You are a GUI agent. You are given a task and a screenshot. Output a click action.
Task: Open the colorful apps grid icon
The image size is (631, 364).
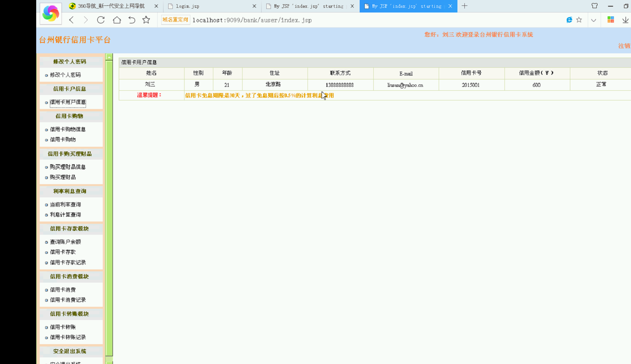611,20
